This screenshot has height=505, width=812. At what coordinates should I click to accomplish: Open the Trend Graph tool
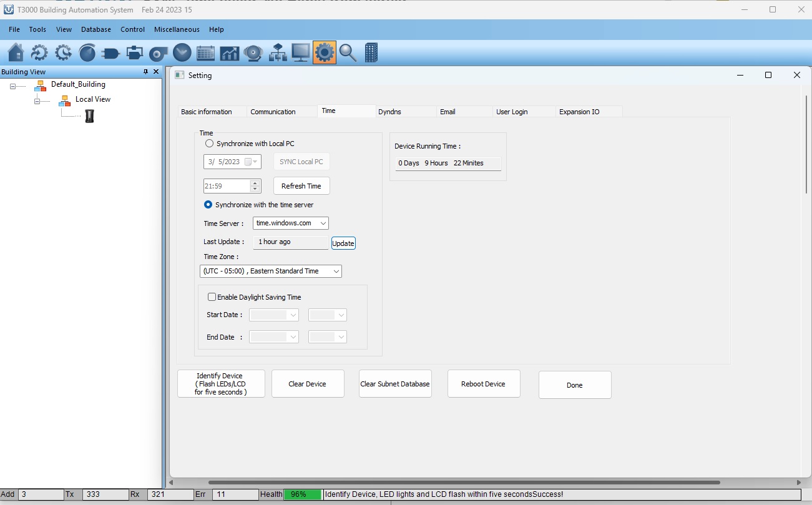click(229, 52)
